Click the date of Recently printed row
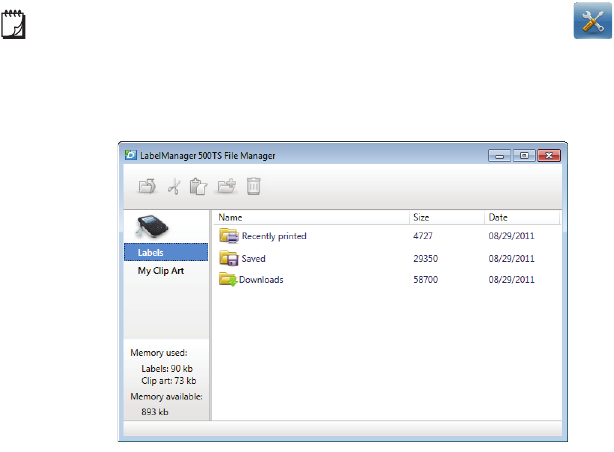This screenshot has width=614, height=452. (x=511, y=236)
